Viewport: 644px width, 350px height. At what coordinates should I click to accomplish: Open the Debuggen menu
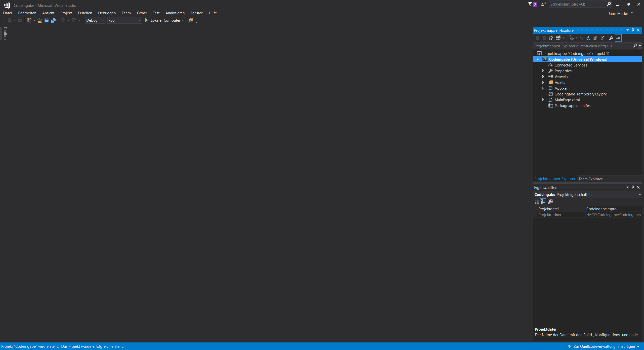click(x=107, y=13)
